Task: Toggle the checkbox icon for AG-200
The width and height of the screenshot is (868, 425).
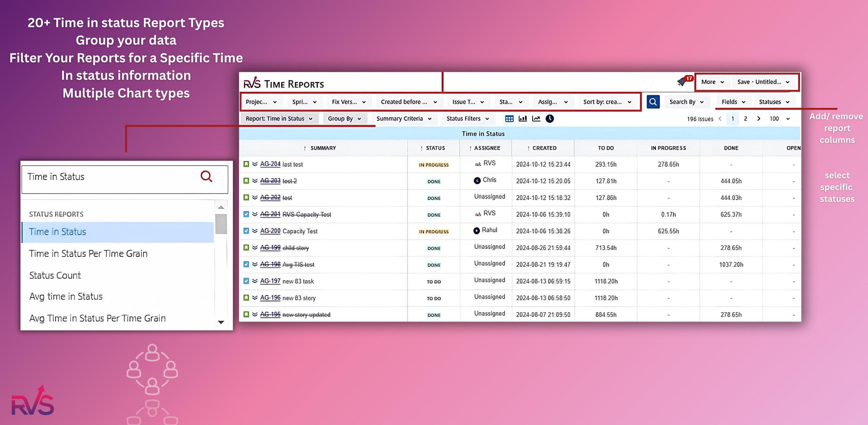Action: tap(246, 231)
